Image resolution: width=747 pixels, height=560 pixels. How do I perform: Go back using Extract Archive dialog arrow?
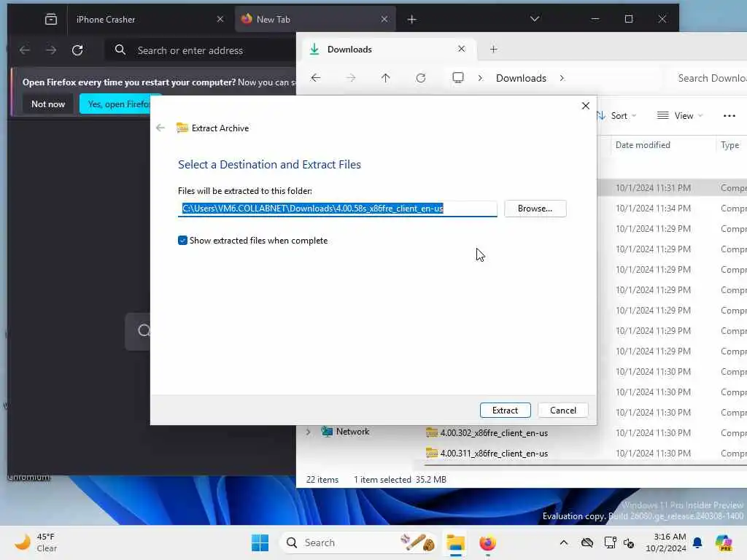(x=160, y=128)
